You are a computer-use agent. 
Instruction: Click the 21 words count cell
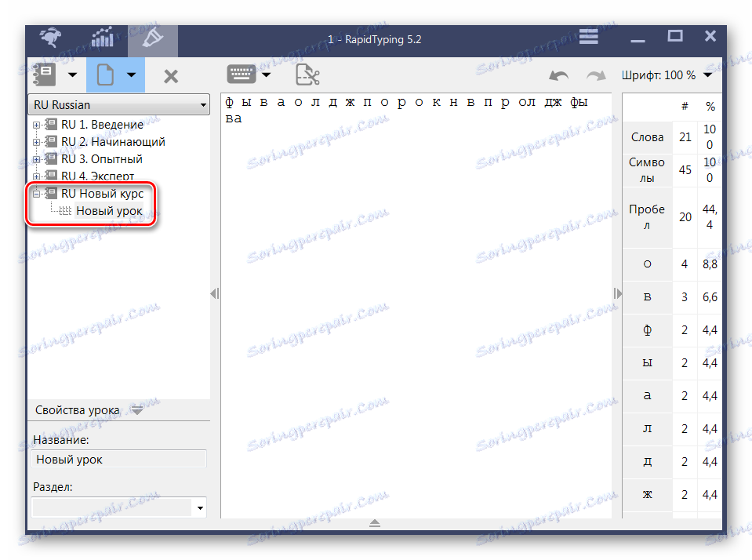pyautogui.click(x=685, y=137)
